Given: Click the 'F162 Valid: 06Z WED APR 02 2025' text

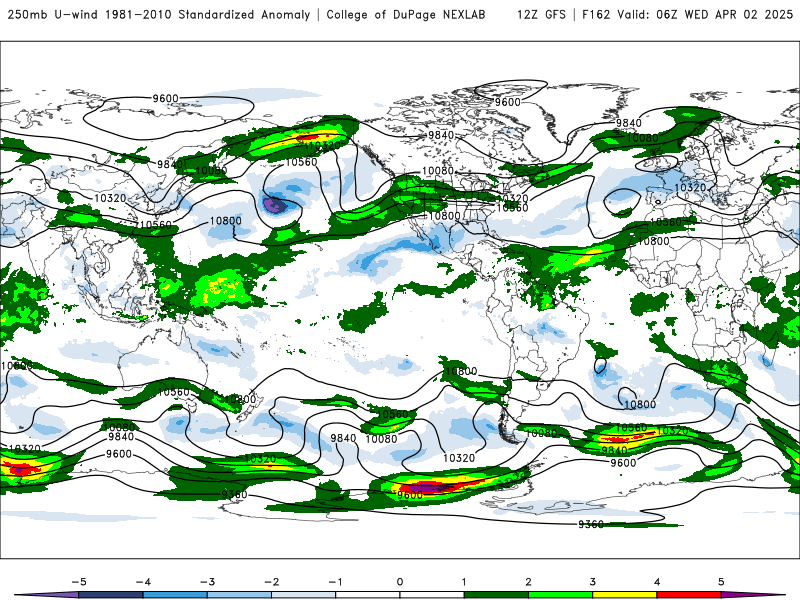Looking at the screenshot, I should click(687, 14).
